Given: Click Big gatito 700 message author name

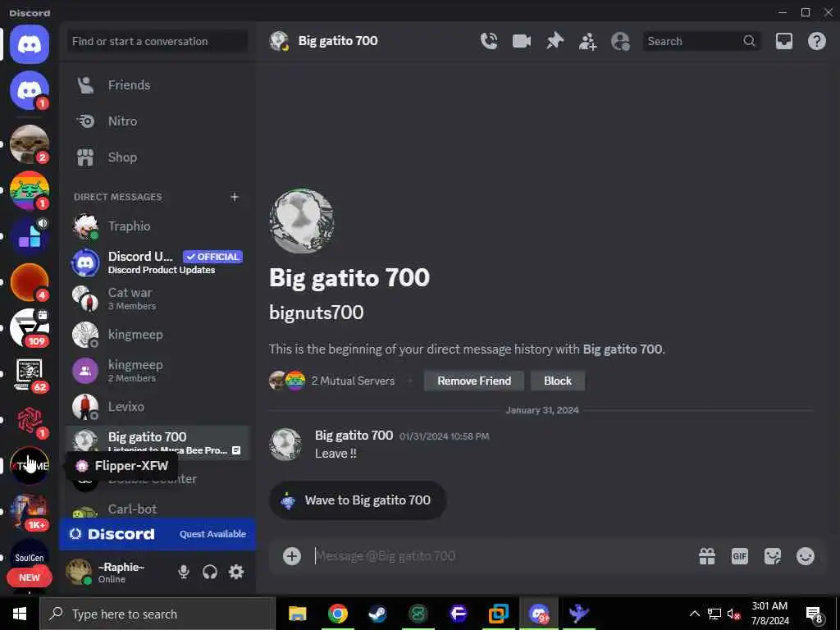Looking at the screenshot, I should pyautogui.click(x=354, y=436).
